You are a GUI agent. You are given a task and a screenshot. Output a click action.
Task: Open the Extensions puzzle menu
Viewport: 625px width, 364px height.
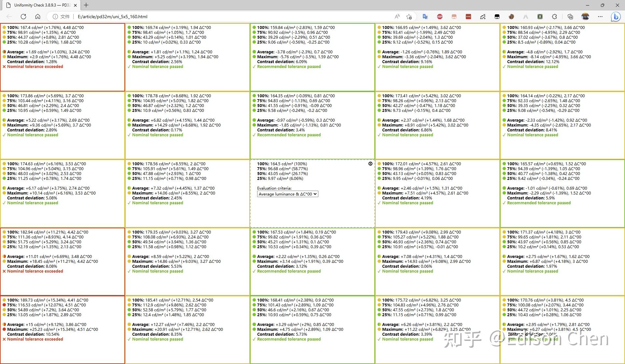coord(554,17)
